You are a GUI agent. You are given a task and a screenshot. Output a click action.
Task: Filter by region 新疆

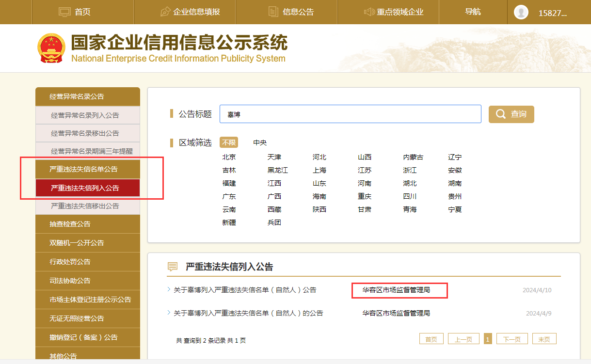point(229,222)
